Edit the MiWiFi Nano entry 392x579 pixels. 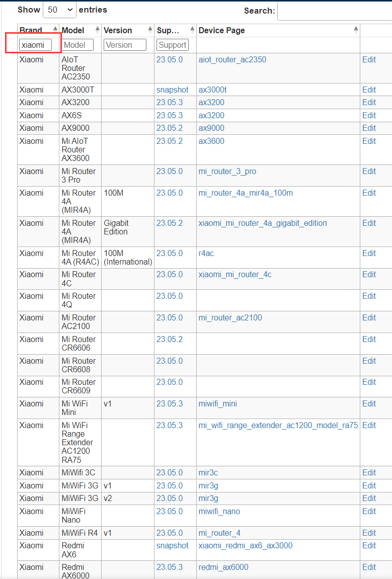coord(369,512)
